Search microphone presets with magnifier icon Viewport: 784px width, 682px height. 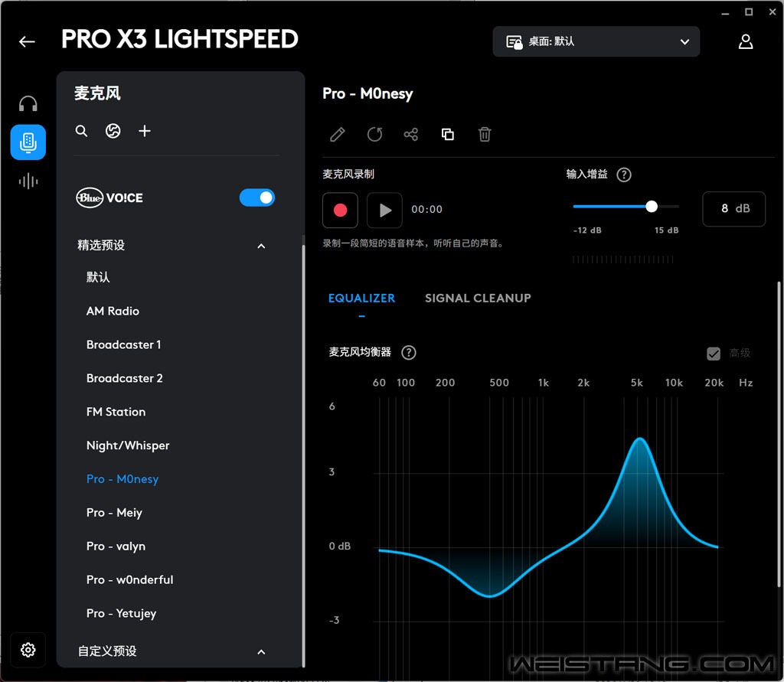(81, 131)
